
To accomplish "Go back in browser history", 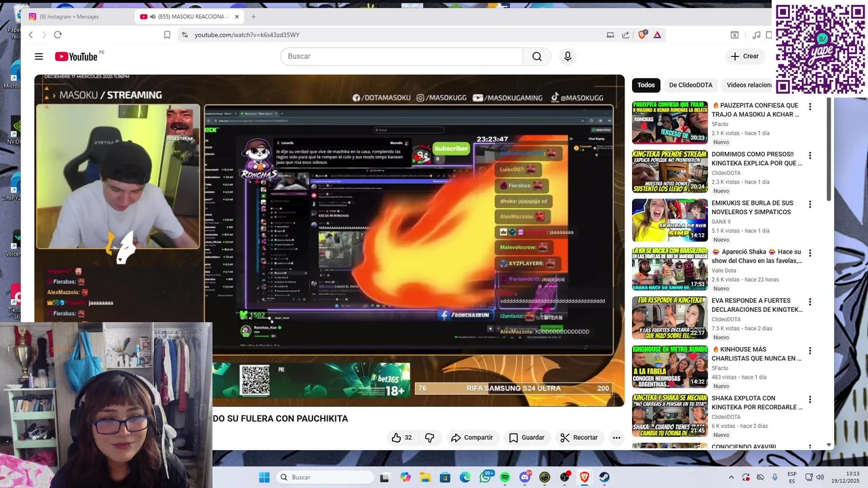I will click(31, 35).
